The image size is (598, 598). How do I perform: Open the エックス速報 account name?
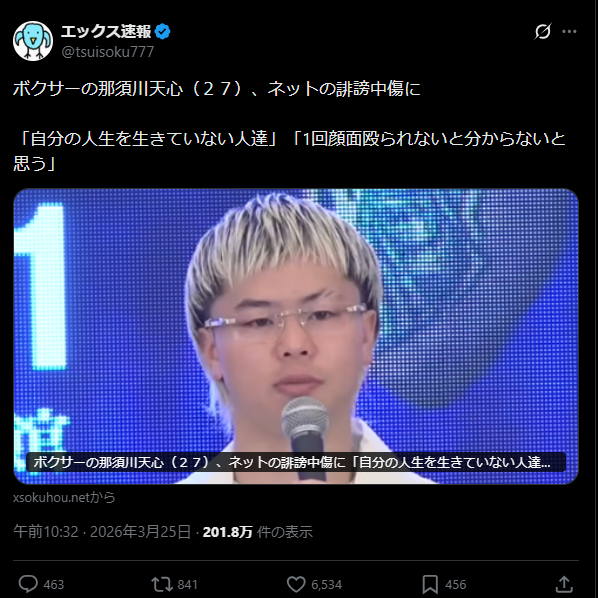(106, 31)
